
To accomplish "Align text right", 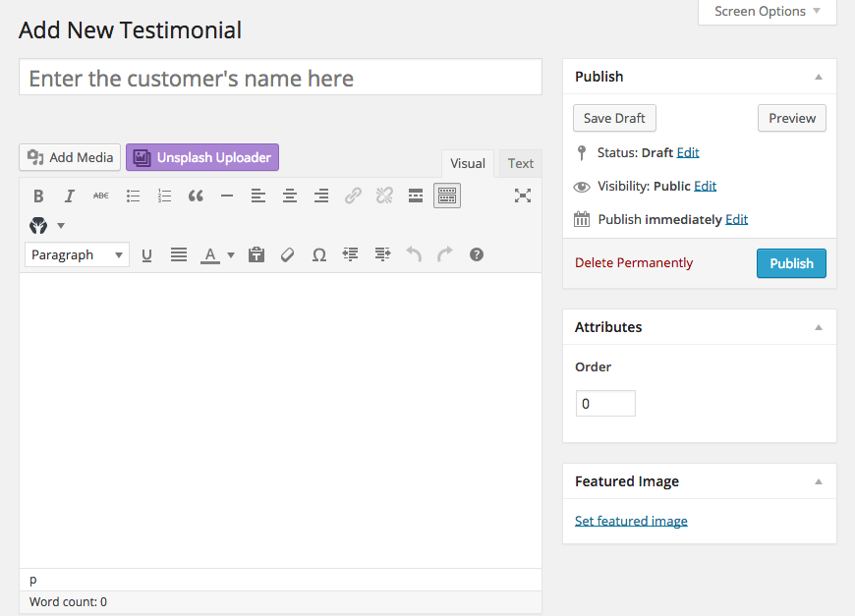I will tap(321, 196).
